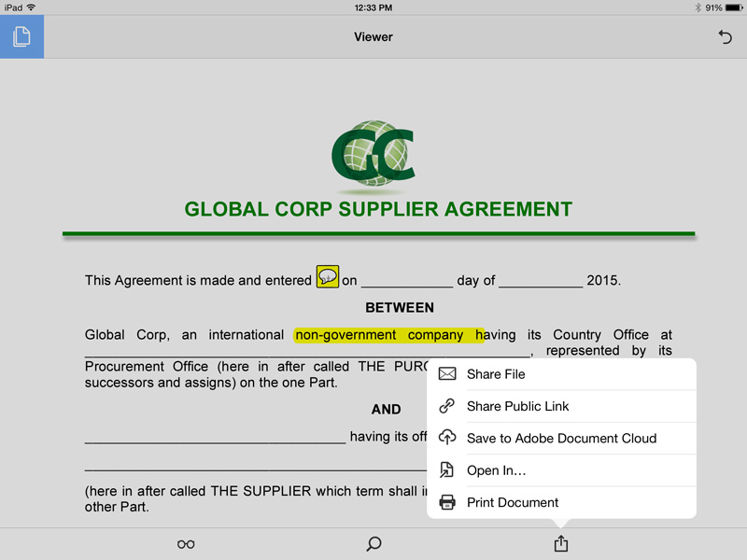Choose Open In… menu entry
The image size is (747, 560).
(x=562, y=470)
